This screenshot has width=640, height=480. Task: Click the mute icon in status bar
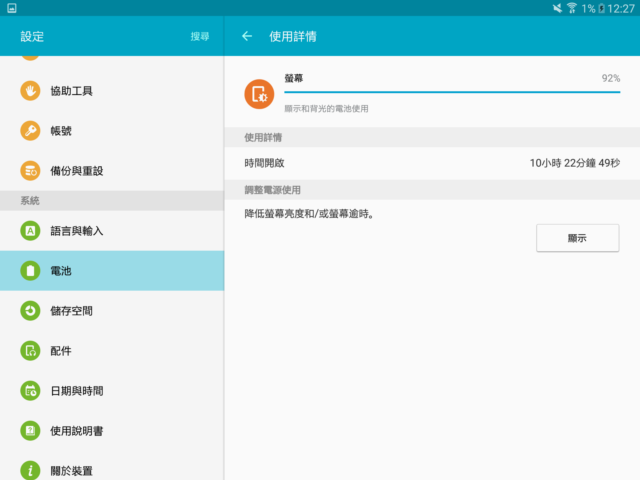[557, 8]
